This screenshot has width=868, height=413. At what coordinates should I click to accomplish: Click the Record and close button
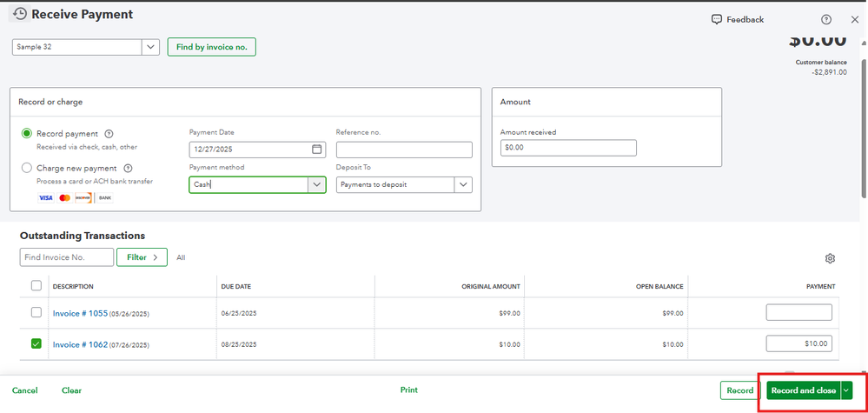(803, 390)
